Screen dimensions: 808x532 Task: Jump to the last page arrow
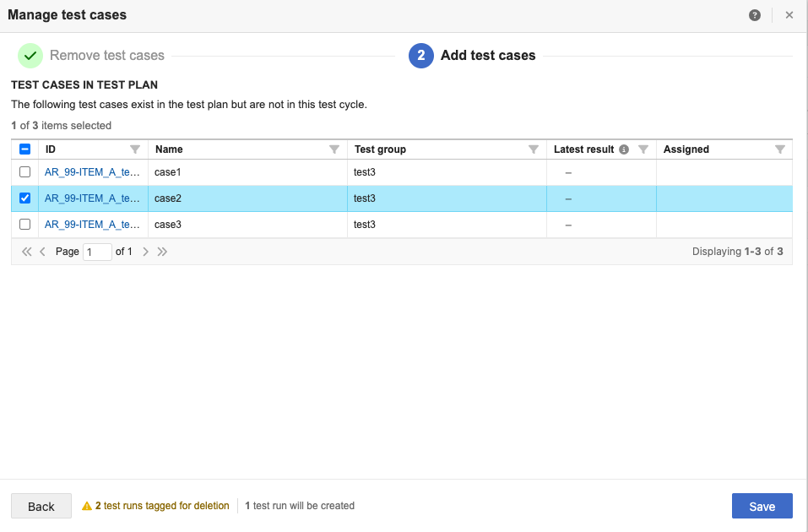pyautogui.click(x=162, y=252)
